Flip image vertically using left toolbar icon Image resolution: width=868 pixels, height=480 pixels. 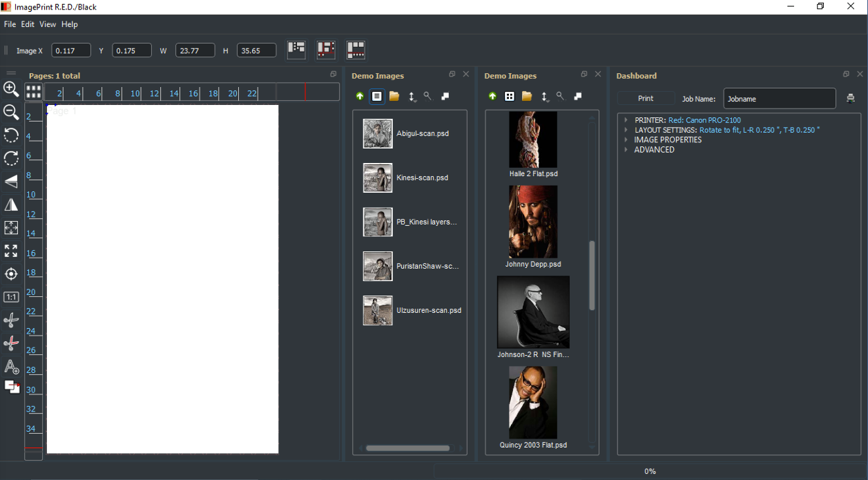(x=11, y=182)
